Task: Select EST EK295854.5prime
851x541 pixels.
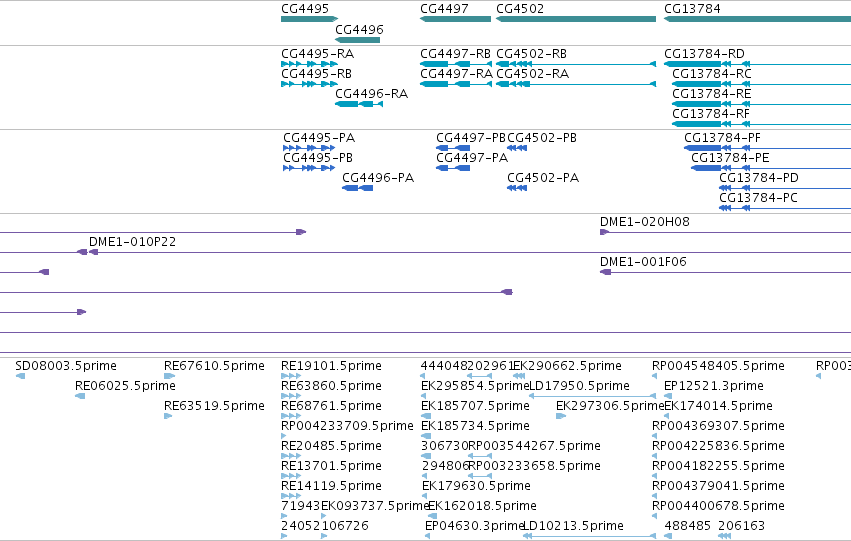Action: pyautogui.click(x=474, y=386)
